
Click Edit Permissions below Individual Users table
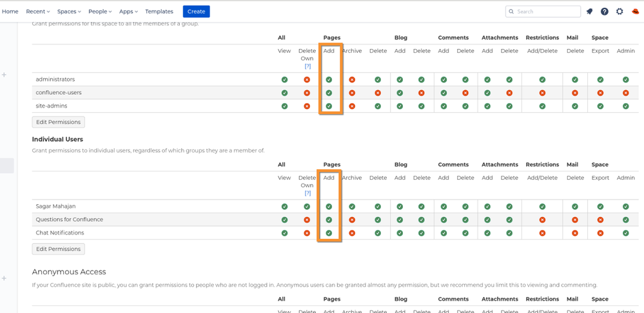[x=58, y=249]
